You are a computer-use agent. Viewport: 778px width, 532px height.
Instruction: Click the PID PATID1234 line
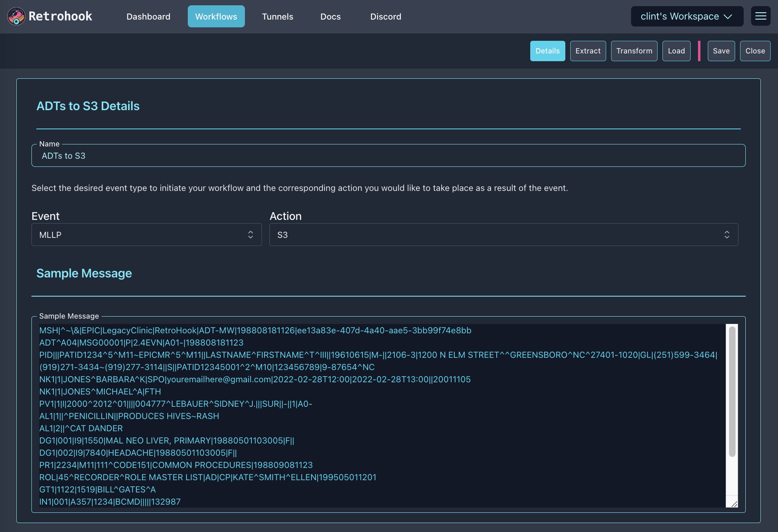[378, 361]
